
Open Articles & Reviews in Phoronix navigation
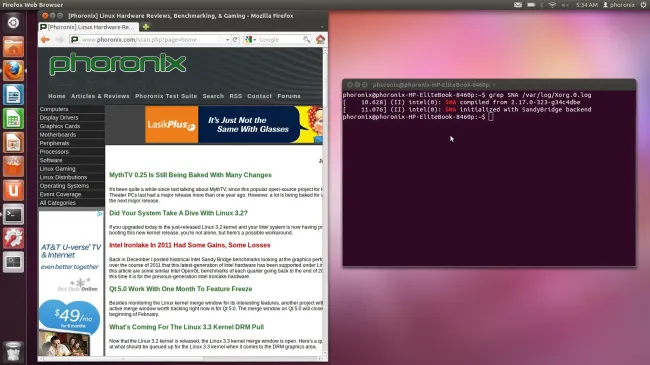(x=100, y=96)
